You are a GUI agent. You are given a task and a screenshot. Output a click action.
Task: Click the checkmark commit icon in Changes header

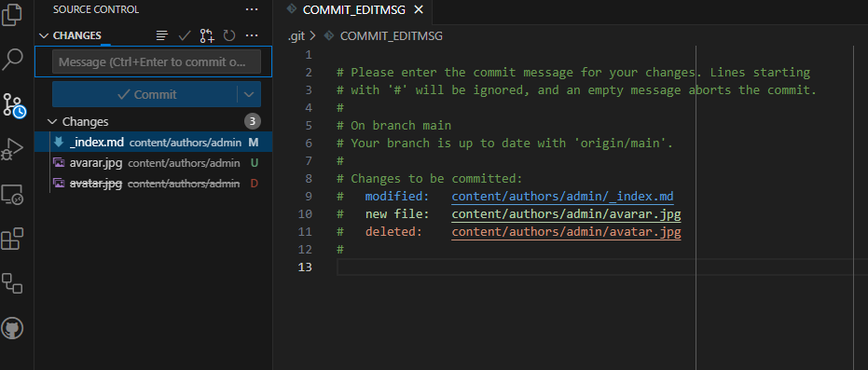(x=185, y=36)
